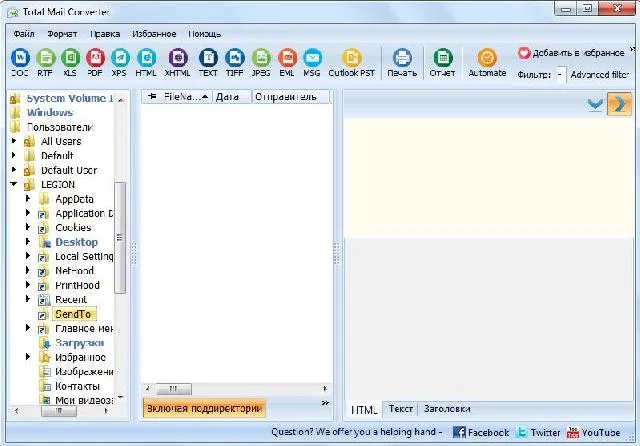Click the folder tree horizontal scrollbar thumb
Screen dimensions: 640x446
[x=59, y=411]
